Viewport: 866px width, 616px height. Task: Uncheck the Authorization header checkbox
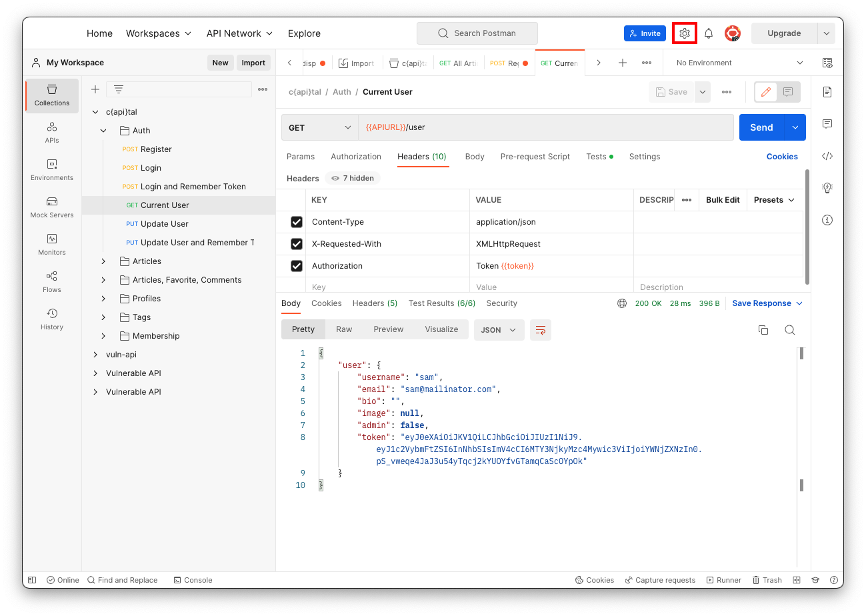[x=297, y=266]
